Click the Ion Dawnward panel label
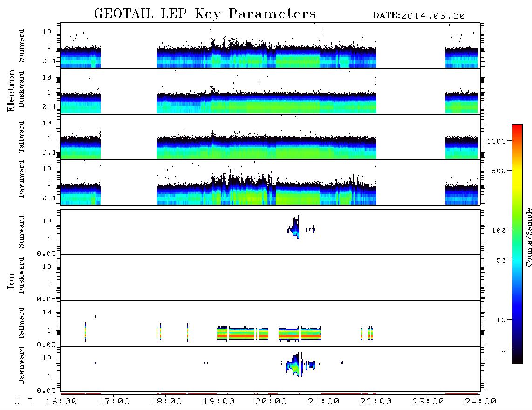The height and width of the screenshot is (410, 532). (x=21, y=365)
